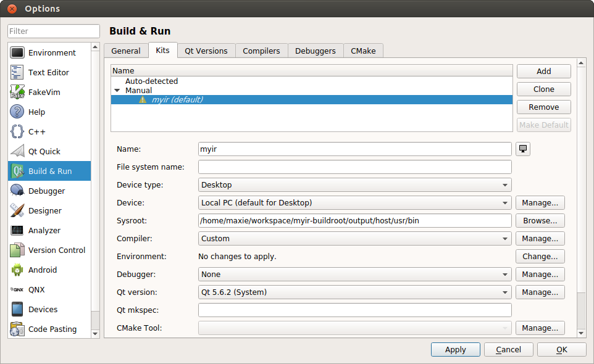Collapse the Manual kits tree group
The height and width of the screenshot is (364, 594).
117,91
